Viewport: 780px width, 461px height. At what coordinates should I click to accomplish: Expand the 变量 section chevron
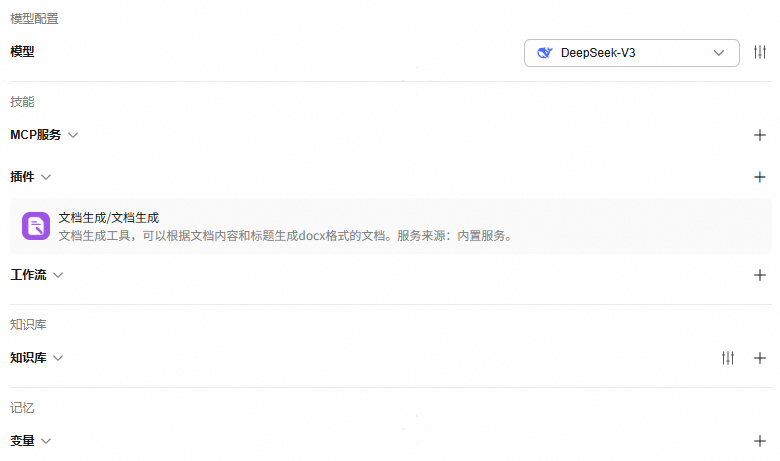pos(46,440)
